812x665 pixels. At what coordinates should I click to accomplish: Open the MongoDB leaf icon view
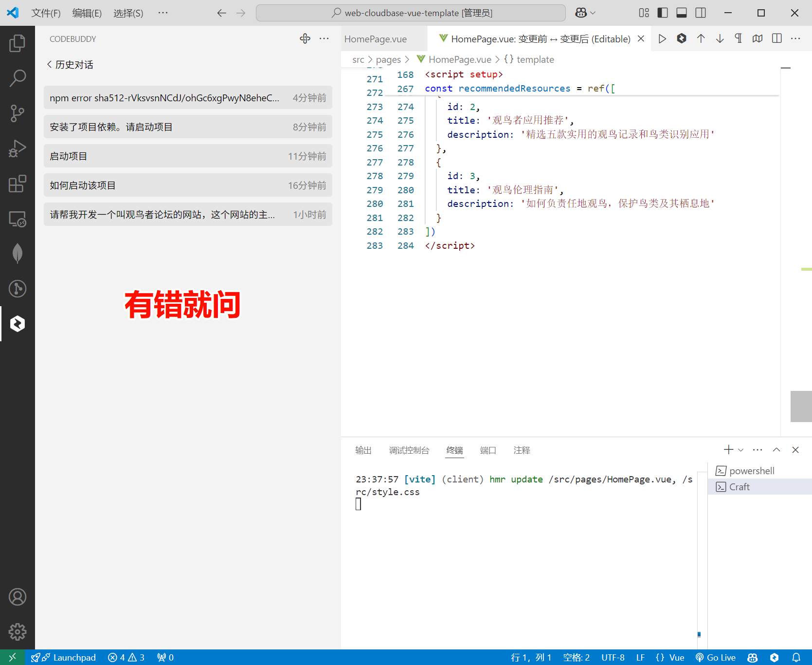[18, 254]
